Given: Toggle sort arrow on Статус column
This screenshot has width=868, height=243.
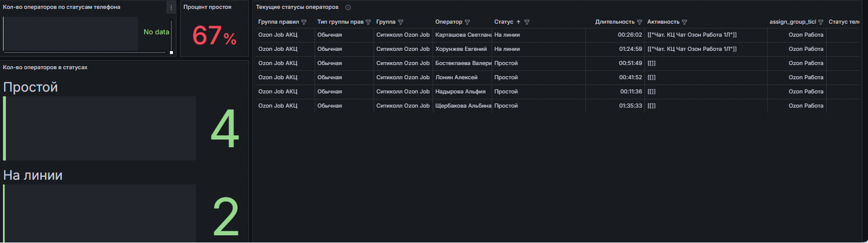Looking at the screenshot, I should coord(518,22).
